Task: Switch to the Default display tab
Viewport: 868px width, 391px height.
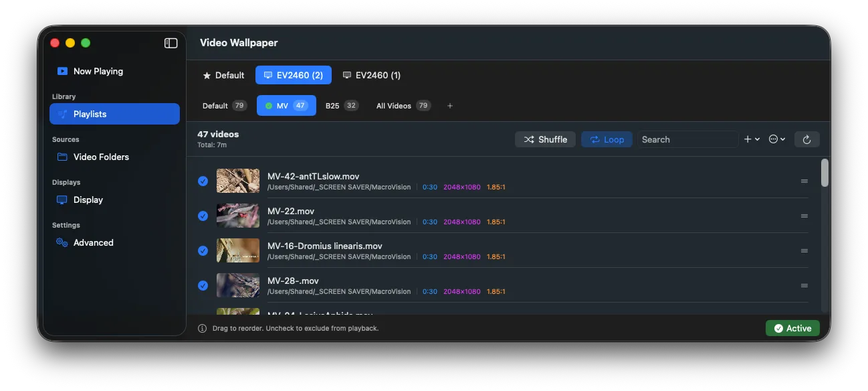Action: [x=223, y=75]
